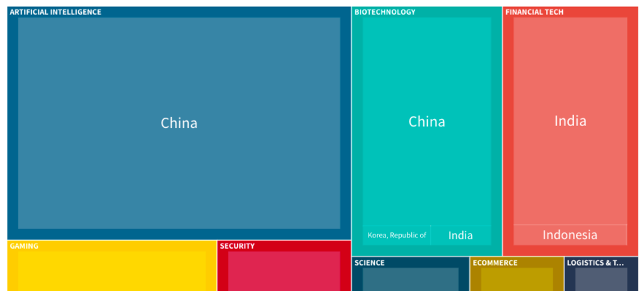644x291 pixels.
Task: Select the China block in Artificial Intelligence
Action: [179, 123]
